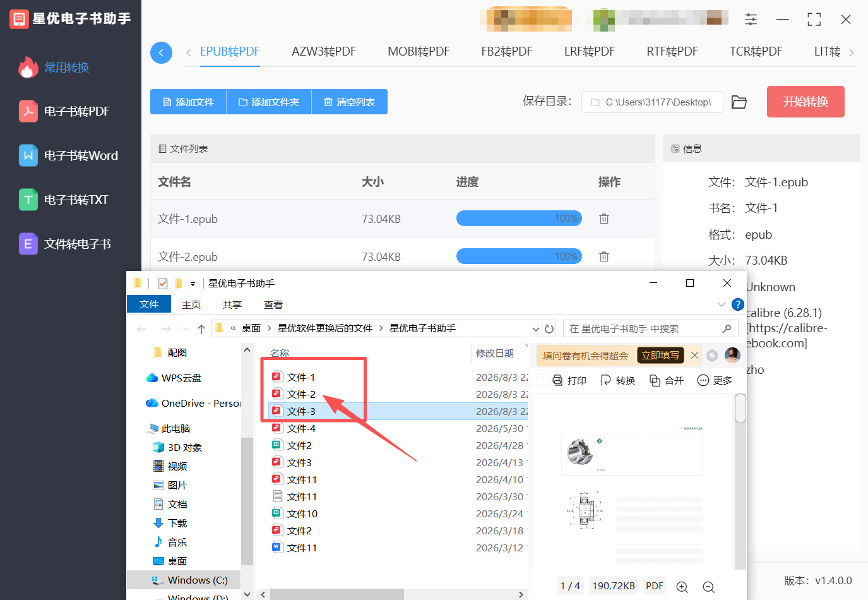Click the 电子书转TXT sidebar icon
This screenshot has width=868, height=600.
pyautogui.click(x=28, y=200)
